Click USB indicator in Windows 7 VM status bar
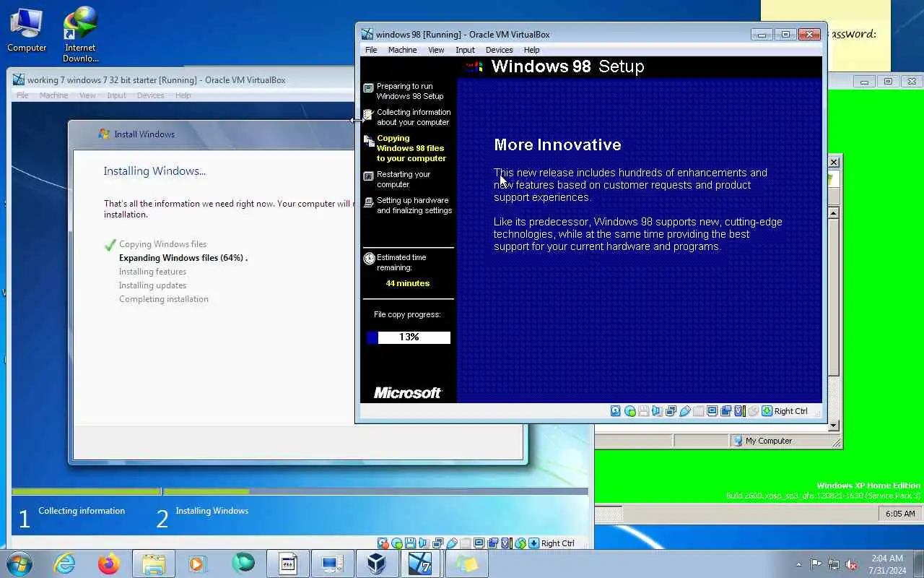Screen dimensions: 924x578 451,543
